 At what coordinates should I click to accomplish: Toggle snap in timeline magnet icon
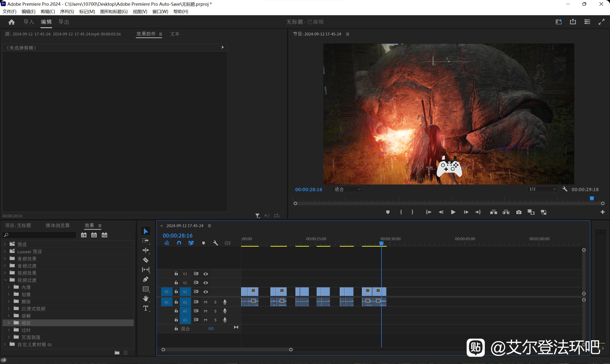(179, 243)
